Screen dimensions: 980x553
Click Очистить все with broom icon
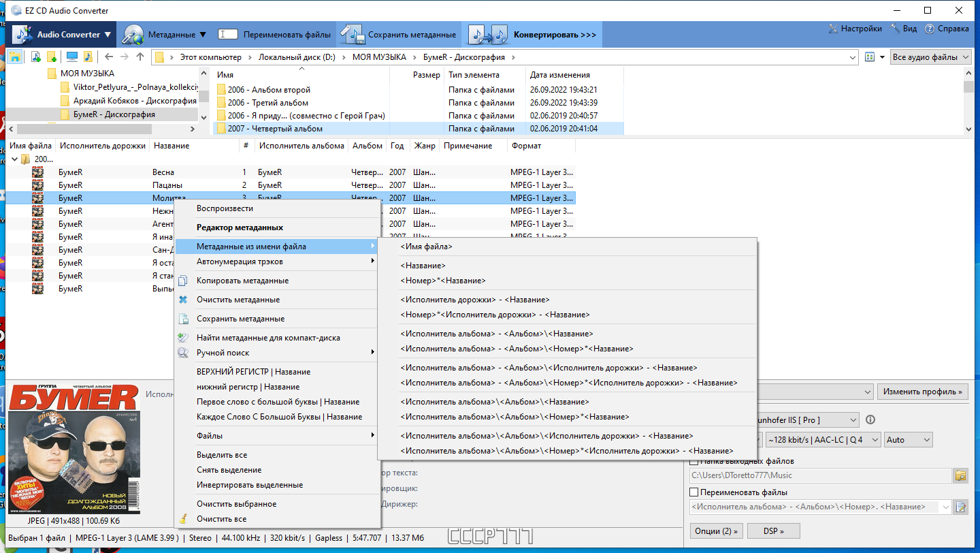pyautogui.click(x=277, y=519)
